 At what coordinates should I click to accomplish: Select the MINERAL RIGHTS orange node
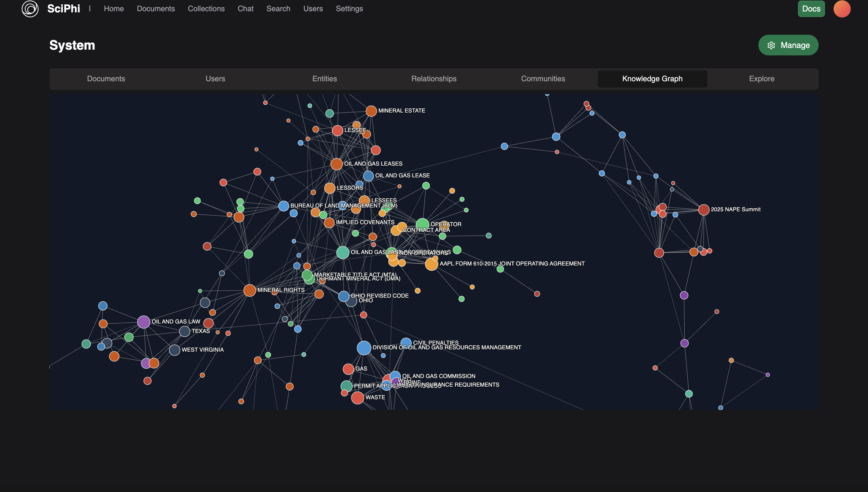(x=249, y=290)
